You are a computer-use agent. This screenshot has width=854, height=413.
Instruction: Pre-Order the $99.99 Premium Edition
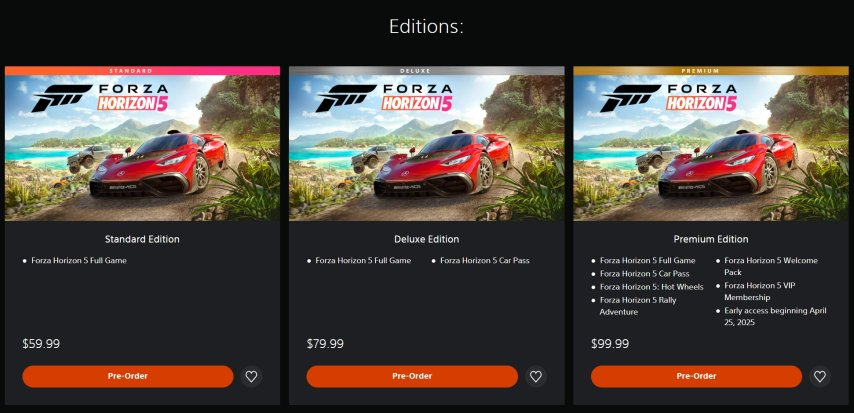pyautogui.click(x=697, y=376)
